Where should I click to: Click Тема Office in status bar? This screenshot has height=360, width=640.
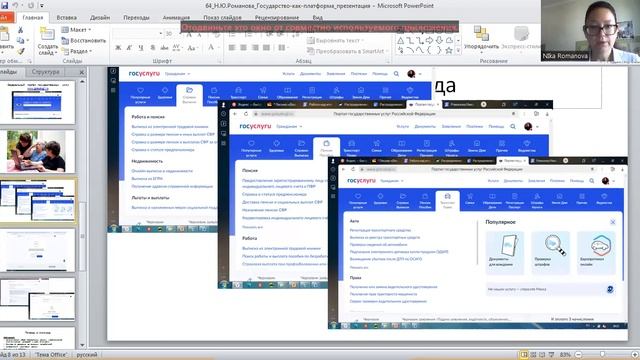click(x=51, y=355)
